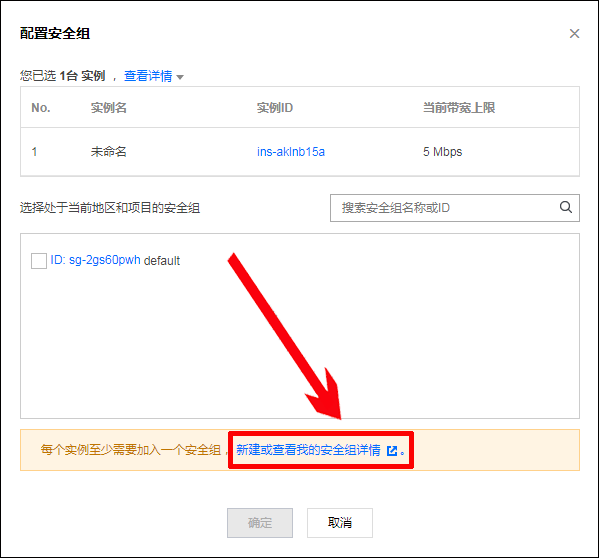Open the 查看详情 link

(x=148, y=76)
